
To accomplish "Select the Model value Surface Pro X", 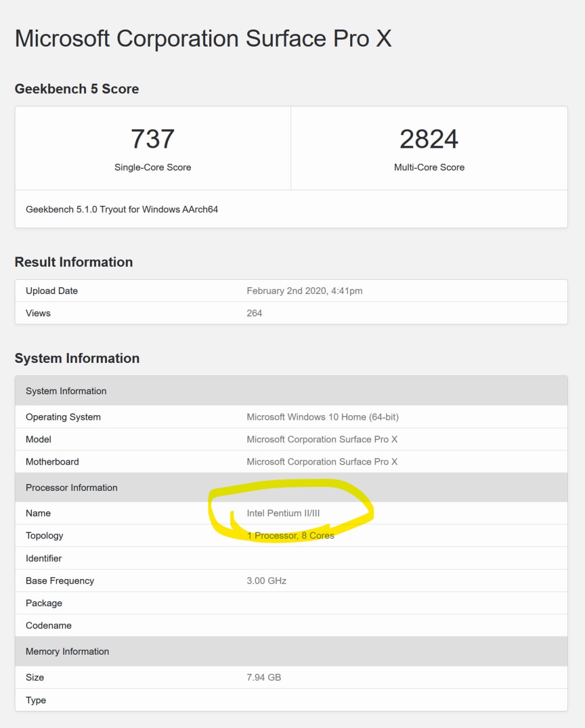I will [x=322, y=439].
